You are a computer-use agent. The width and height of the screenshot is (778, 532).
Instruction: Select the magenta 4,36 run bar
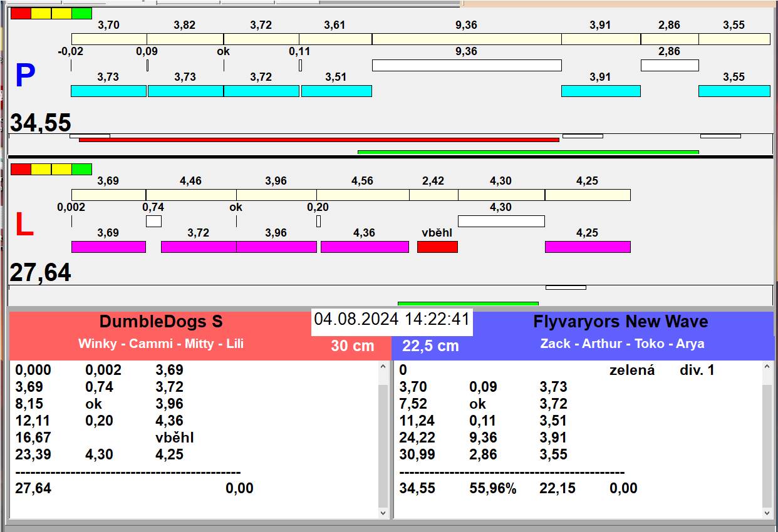point(365,247)
